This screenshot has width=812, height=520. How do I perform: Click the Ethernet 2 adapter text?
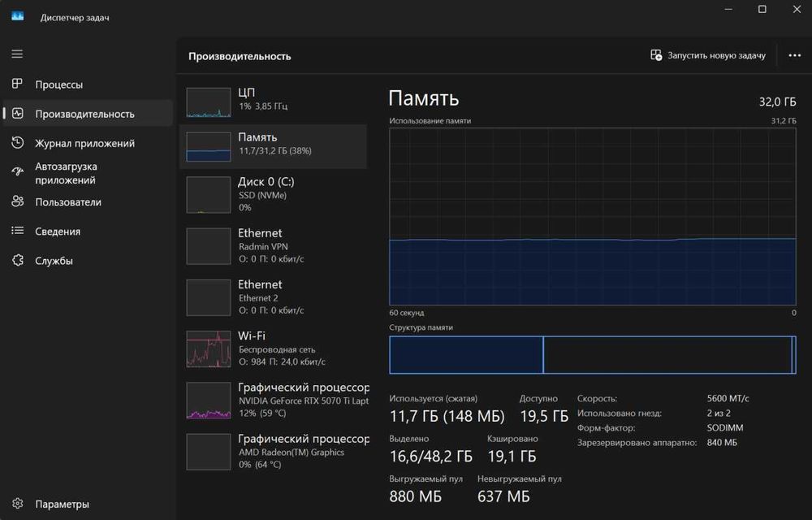[x=258, y=298]
